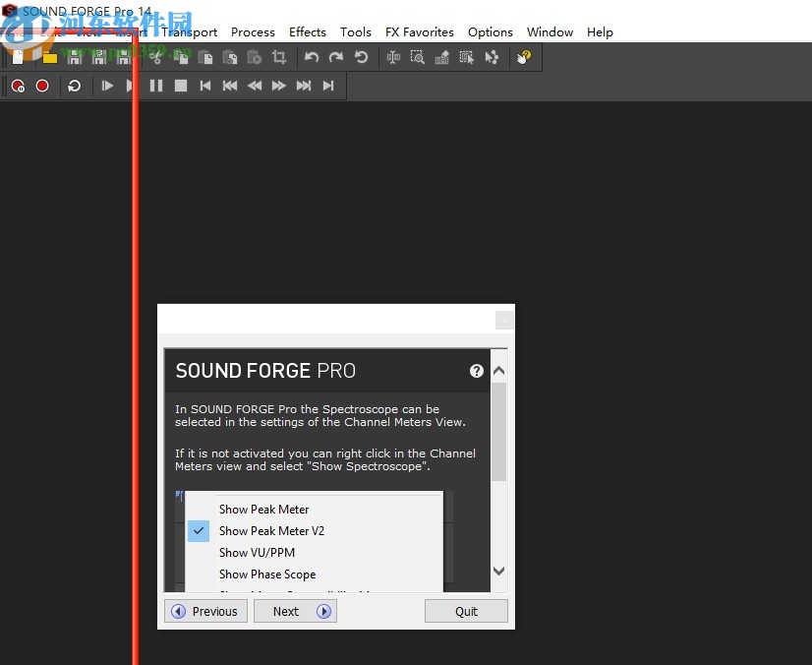This screenshot has height=665, width=812.
Task: Click the skip-to-previous-marker transport button
Action: pyautogui.click(x=230, y=86)
